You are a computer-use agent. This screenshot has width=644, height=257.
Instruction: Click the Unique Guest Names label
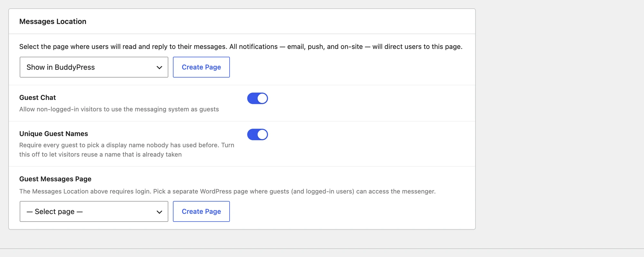(x=54, y=133)
